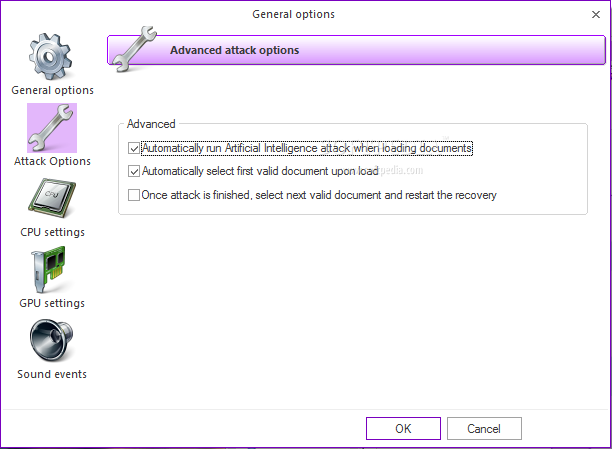Select the Attack Options wrench icon in sidebar
Screen dimensions: 612x449
coord(52,128)
